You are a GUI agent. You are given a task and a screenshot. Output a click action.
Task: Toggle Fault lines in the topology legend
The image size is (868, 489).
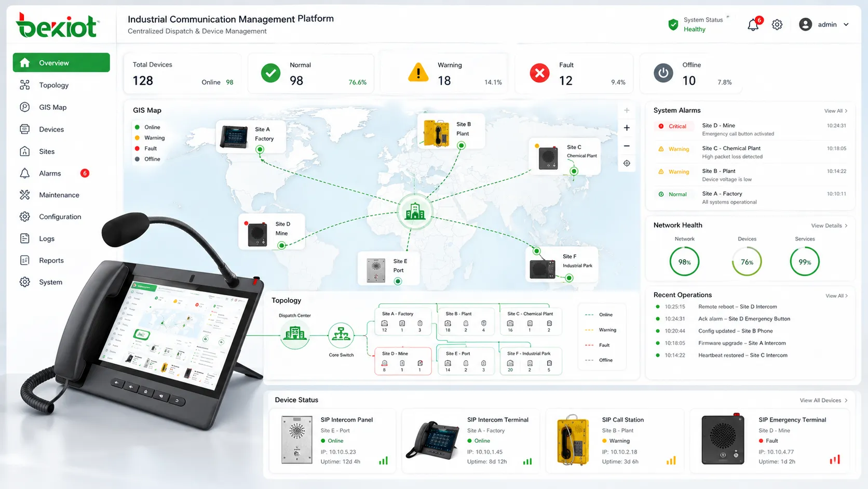pyautogui.click(x=597, y=345)
